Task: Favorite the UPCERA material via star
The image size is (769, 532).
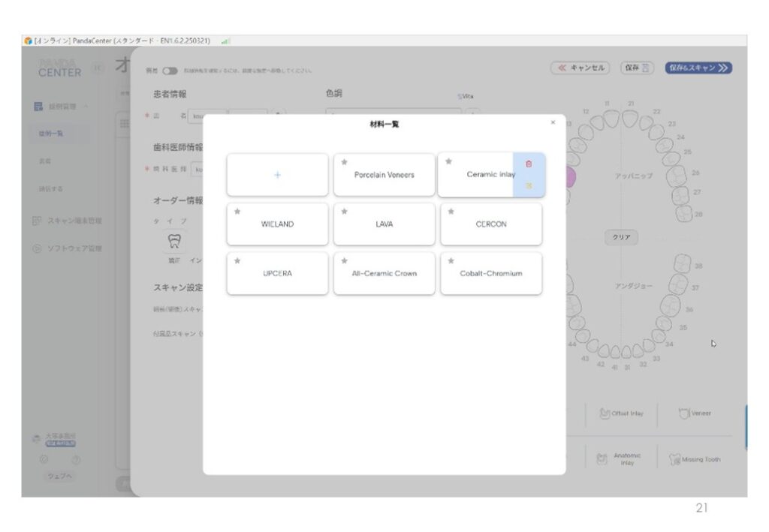Action: (x=237, y=261)
